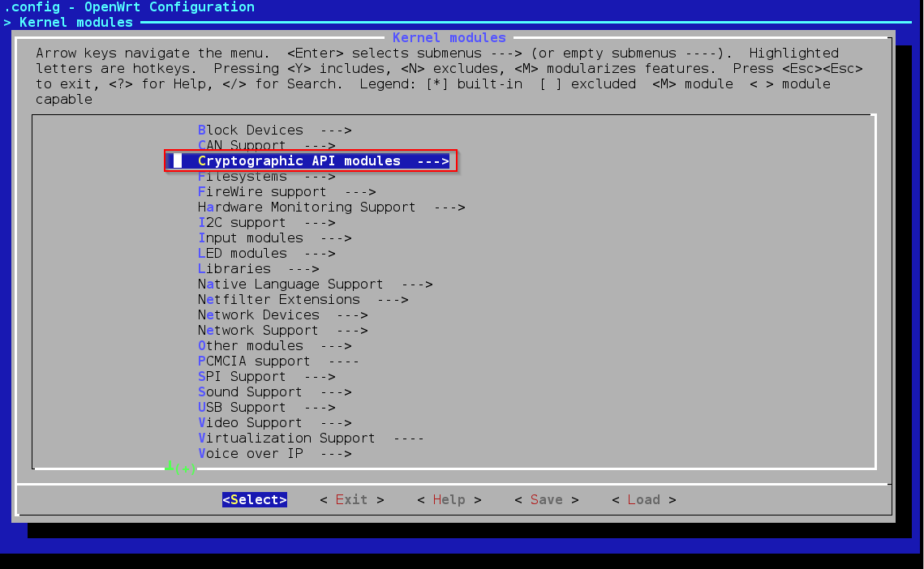Open Native Language Support submenu
The width and height of the screenshot is (924, 569).
click(315, 284)
